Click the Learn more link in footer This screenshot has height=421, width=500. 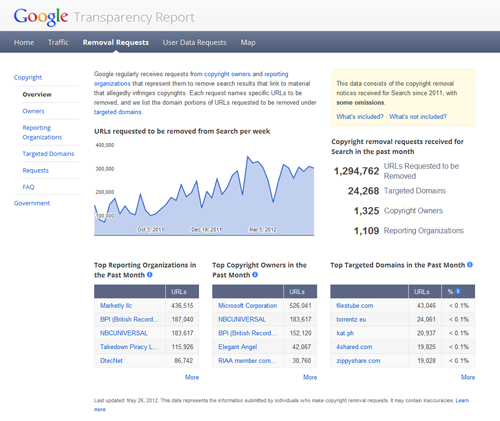(x=462, y=400)
